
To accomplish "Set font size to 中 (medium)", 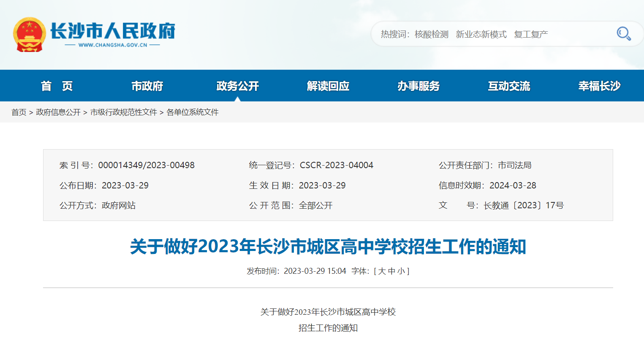I will pyautogui.click(x=391, y=271).
